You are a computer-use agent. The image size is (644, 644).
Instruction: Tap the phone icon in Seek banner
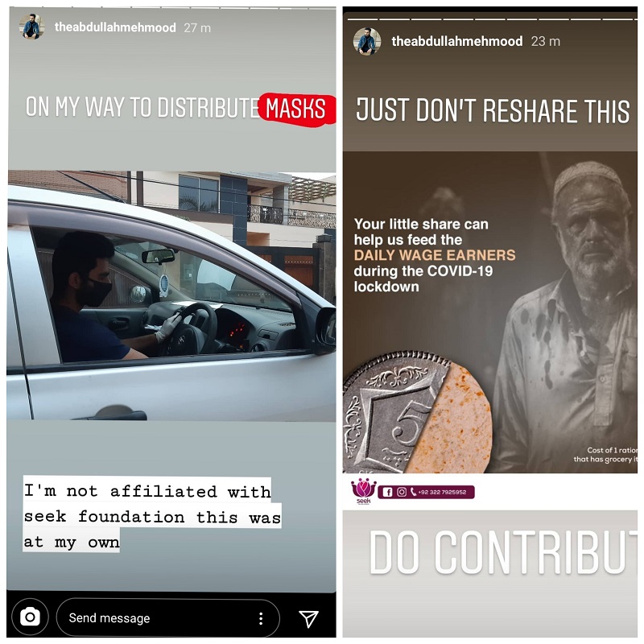413,492
